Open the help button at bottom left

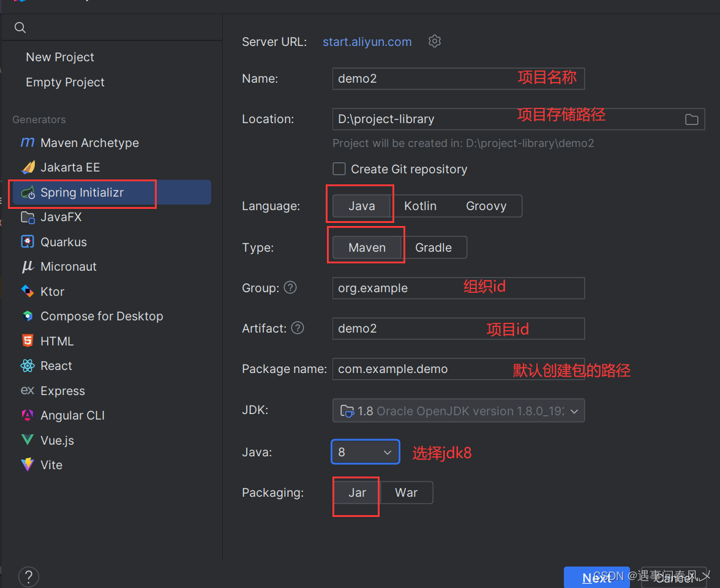click(x=28, y=577)
